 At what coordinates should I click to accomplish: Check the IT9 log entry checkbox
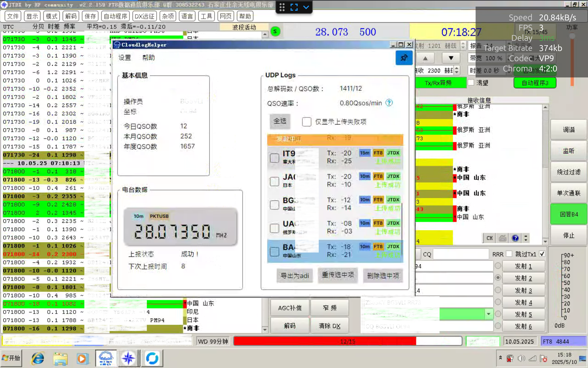tap(274, 158)
